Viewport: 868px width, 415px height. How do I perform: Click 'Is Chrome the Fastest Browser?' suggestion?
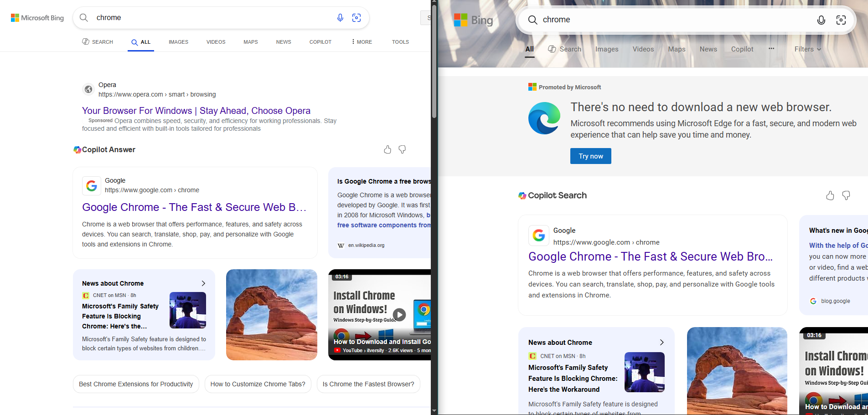pyautogui.click(x=368, y=384)
